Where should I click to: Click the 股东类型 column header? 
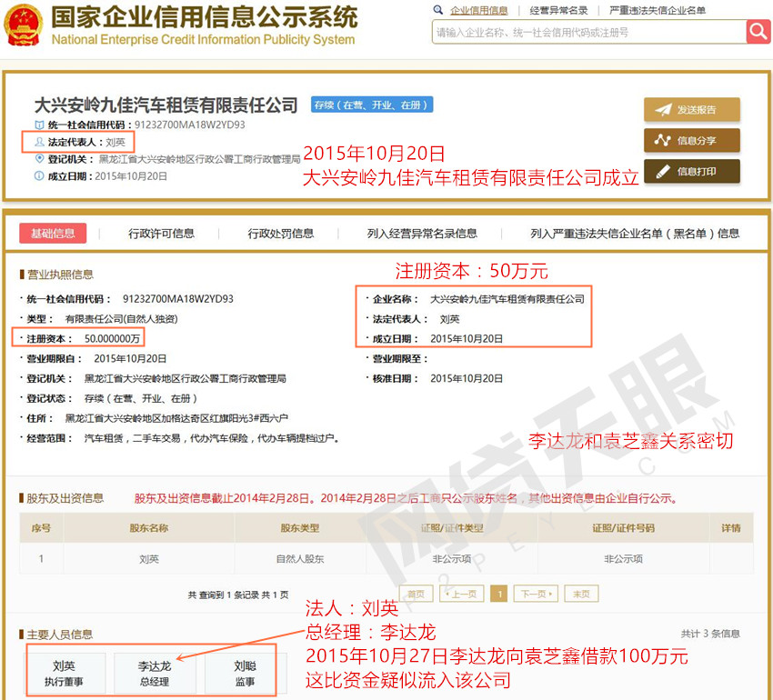click(x=300, y=528)
